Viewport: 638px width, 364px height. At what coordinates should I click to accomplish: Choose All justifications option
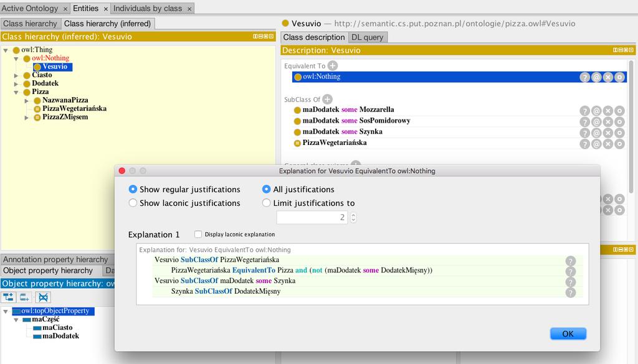266,189
